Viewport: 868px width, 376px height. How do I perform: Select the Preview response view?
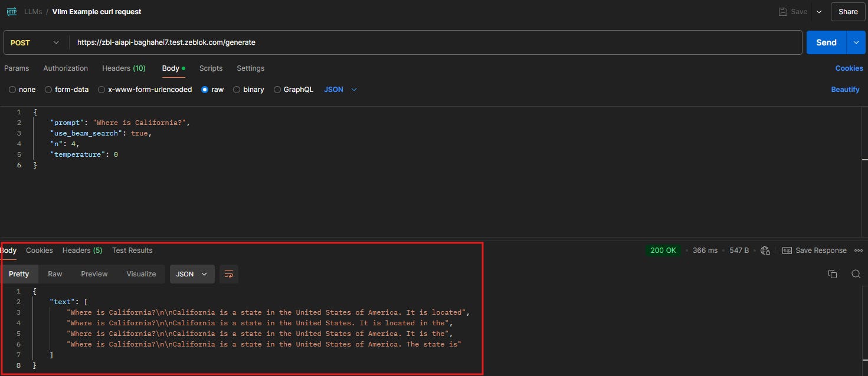[x=94, y=274]
